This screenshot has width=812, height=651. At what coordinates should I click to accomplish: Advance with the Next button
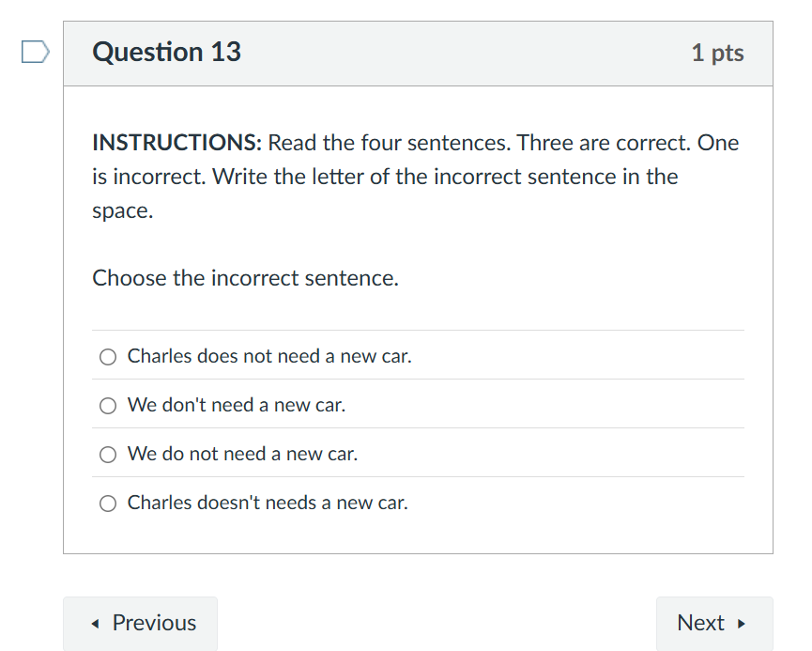click(x=713, y=623)
